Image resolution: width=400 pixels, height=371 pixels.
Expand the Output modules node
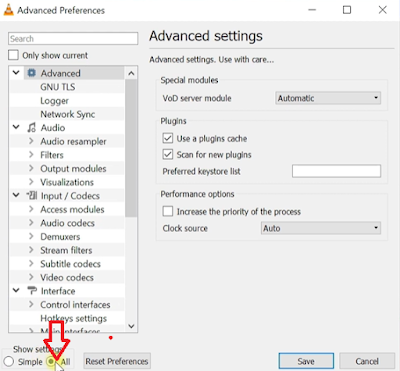[x=31, y=168]
